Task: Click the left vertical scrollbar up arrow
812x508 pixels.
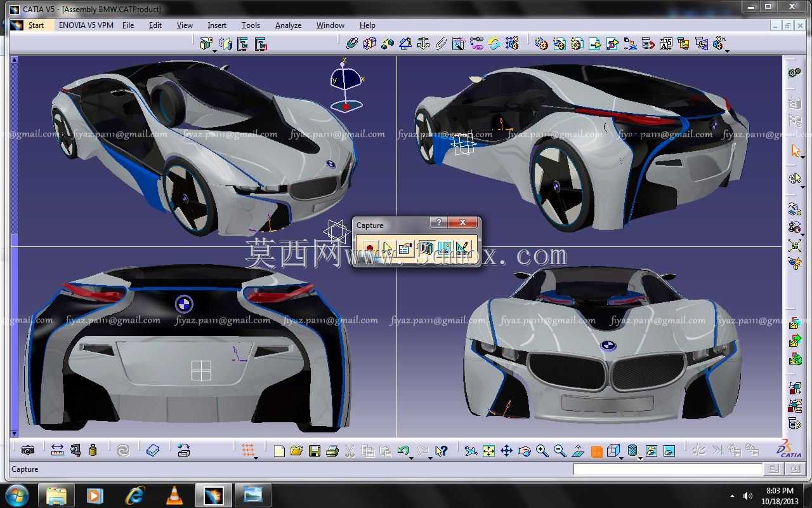Action: pyautogui.click(x=14, y=59)
